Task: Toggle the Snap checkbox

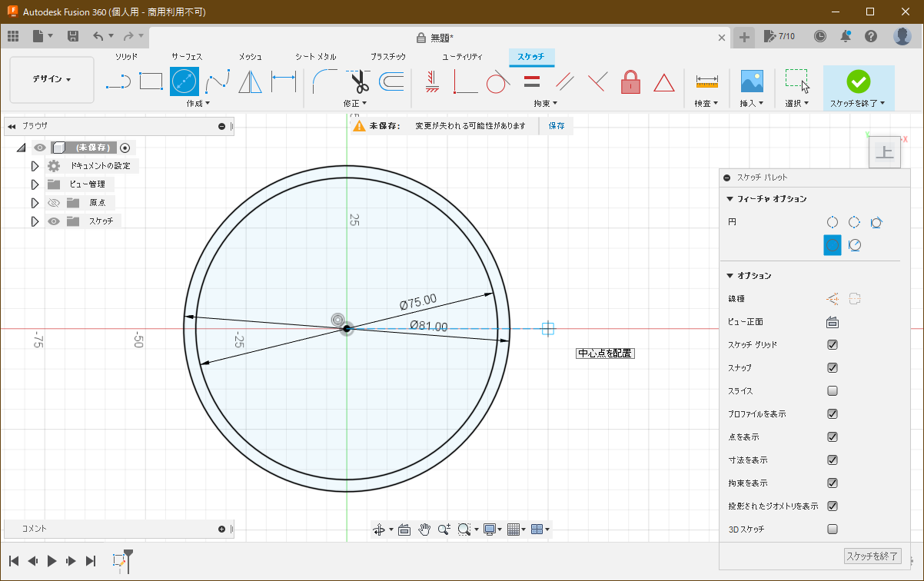Action: [x=833, y=368]
